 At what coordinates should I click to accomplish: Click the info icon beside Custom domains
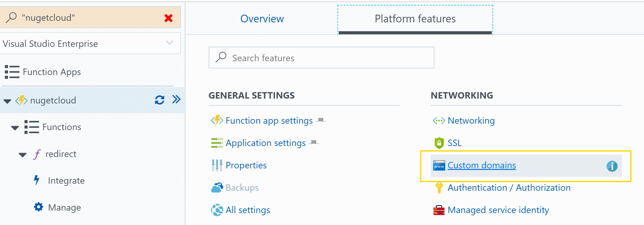pyautogui.click(x=612, y=166)
